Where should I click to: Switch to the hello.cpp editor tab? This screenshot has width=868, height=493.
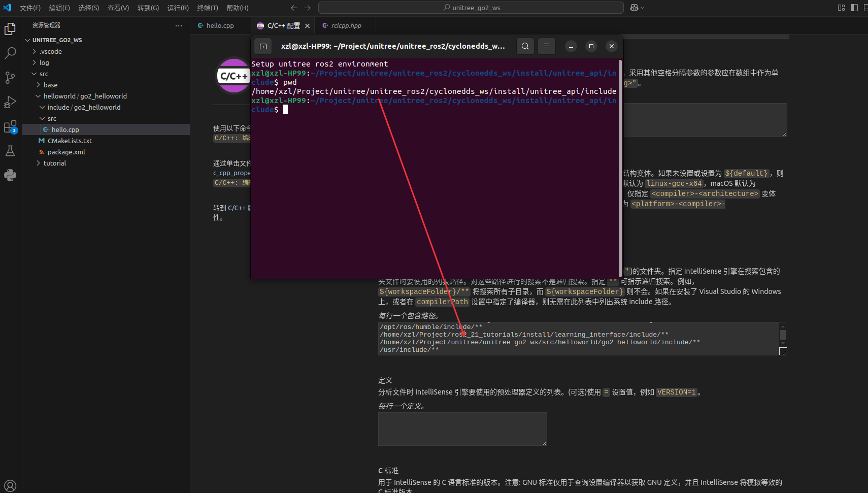220,26
